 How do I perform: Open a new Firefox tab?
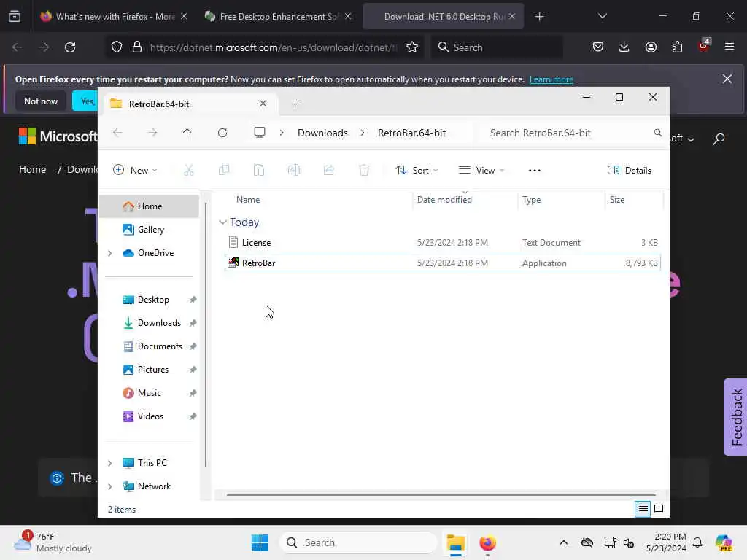[539, 17]
